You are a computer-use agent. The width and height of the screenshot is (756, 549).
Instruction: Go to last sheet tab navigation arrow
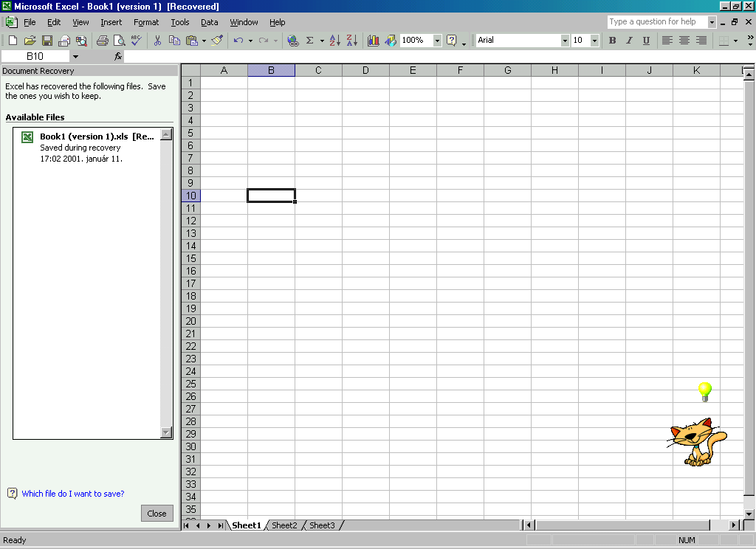click(x=220, y=525)
